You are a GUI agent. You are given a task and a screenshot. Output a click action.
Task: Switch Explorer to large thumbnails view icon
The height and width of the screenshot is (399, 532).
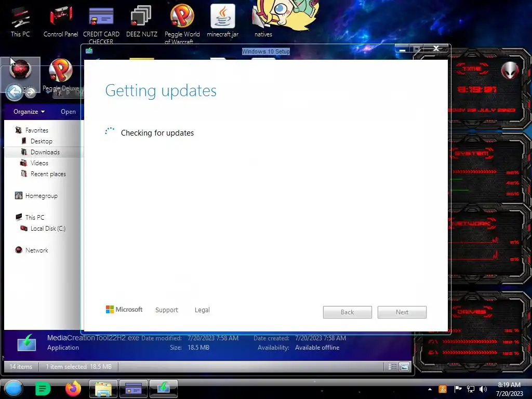click(404, 367)
